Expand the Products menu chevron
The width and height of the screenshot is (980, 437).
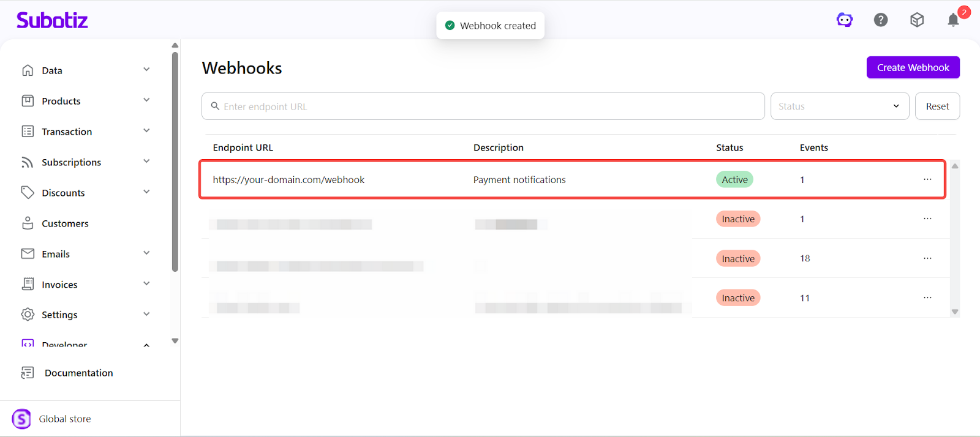click(146, 100)
